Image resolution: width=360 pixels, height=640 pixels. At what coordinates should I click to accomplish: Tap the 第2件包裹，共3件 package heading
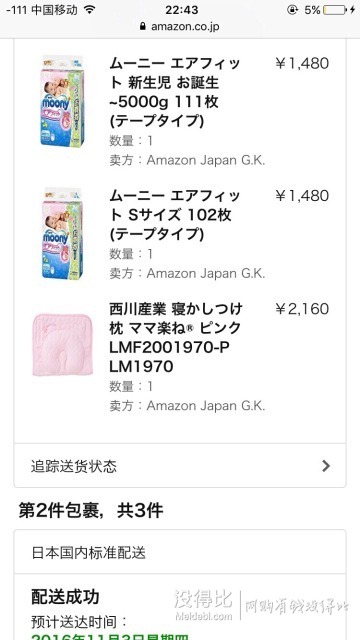[91, 510]
